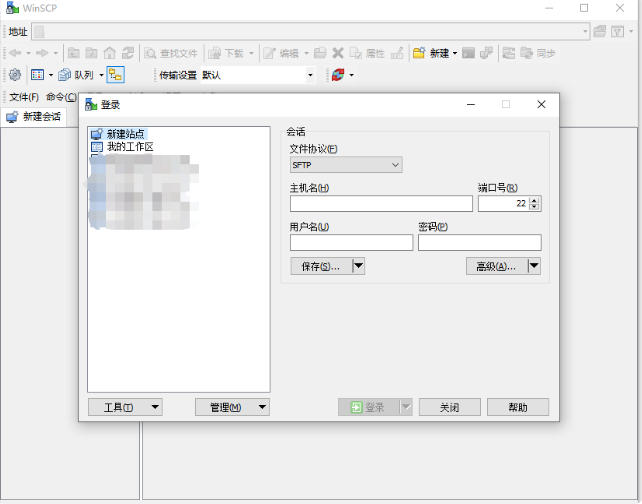
Task: Open the 文件协议 SFTP dropdown
Action: (346, 165)
